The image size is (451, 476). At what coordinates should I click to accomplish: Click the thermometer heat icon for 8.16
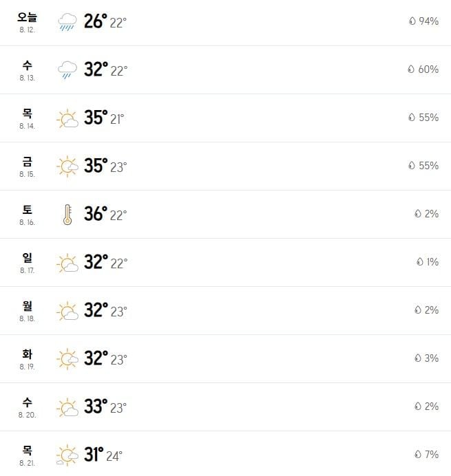(67, 215)
